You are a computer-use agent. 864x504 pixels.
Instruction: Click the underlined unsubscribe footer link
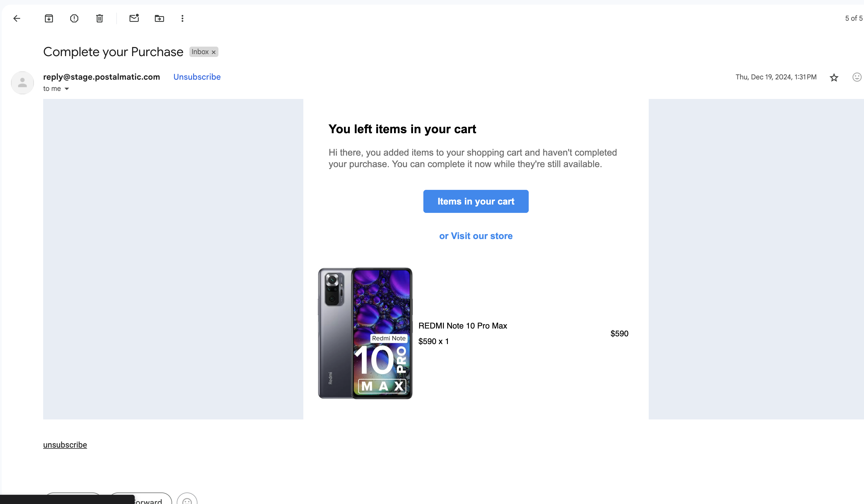[x=65, y=445]
